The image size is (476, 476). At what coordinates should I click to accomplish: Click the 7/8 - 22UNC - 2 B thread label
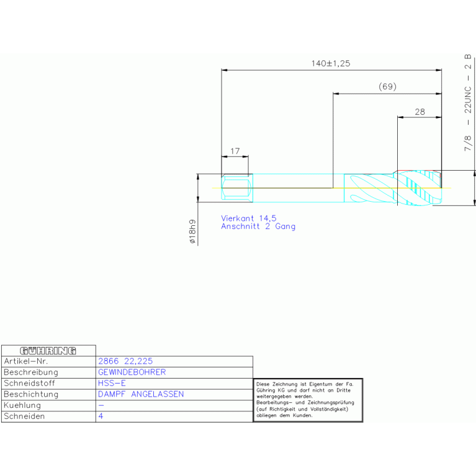(x=467, y=103)
